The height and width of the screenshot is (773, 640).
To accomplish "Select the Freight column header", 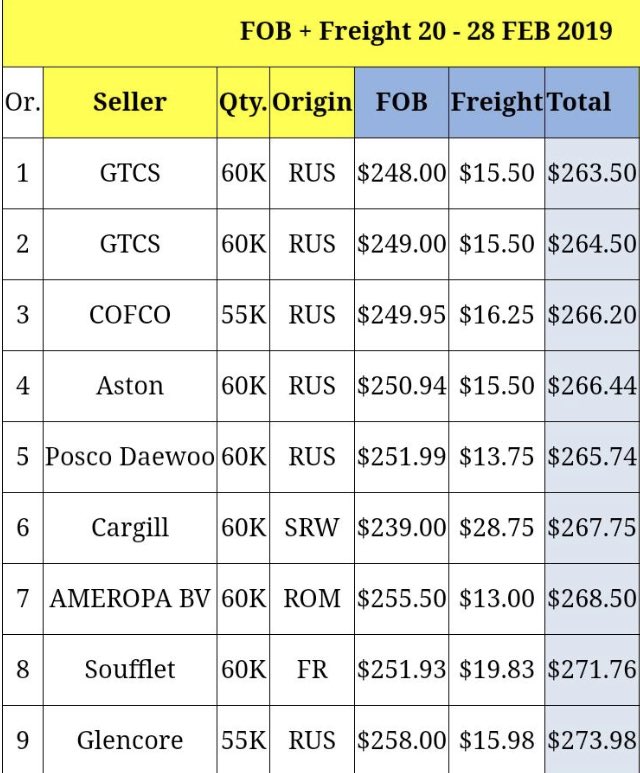I will (x=496, y=102).
